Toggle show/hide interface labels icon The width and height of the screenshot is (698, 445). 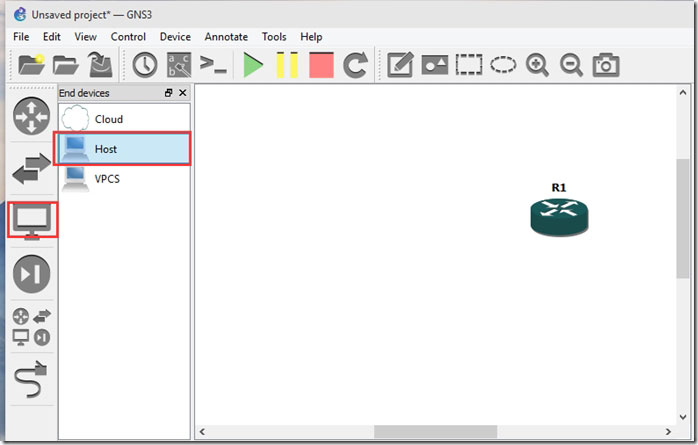tap(179, 65)
